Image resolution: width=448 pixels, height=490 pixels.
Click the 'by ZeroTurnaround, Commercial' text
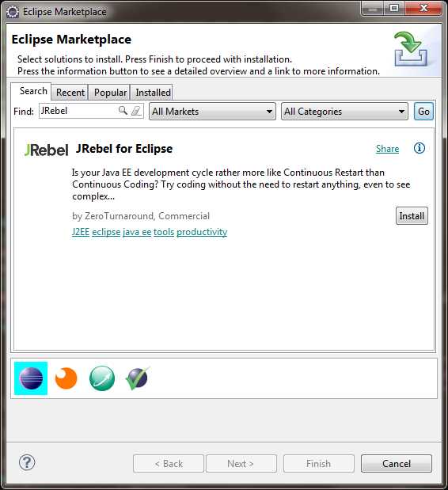[141, 216]
